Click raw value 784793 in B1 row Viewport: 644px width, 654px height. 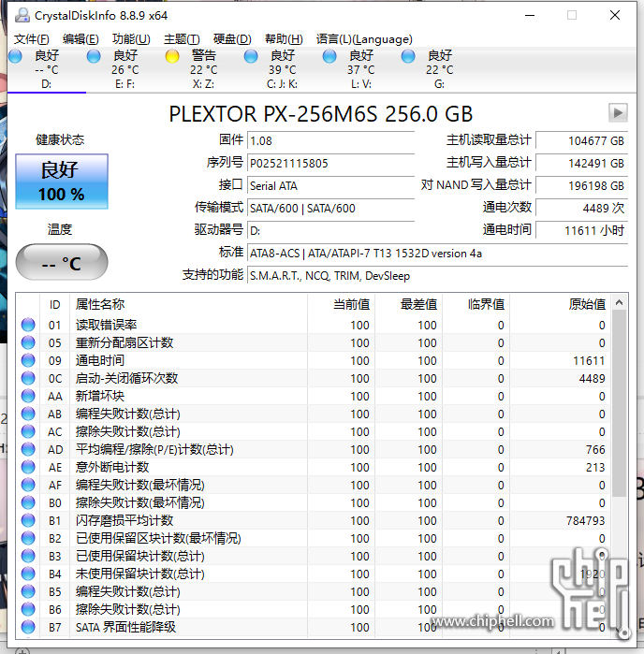(x=586, y=521)
